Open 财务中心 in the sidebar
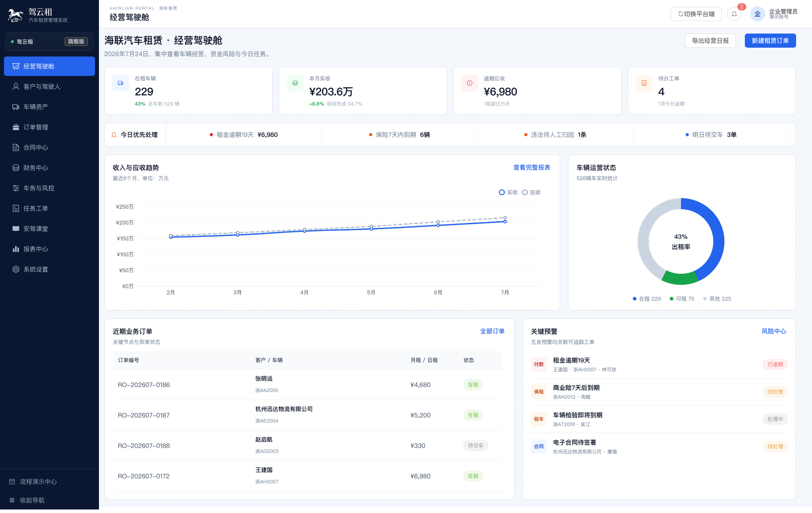The image size is (812, 513). 49,168
